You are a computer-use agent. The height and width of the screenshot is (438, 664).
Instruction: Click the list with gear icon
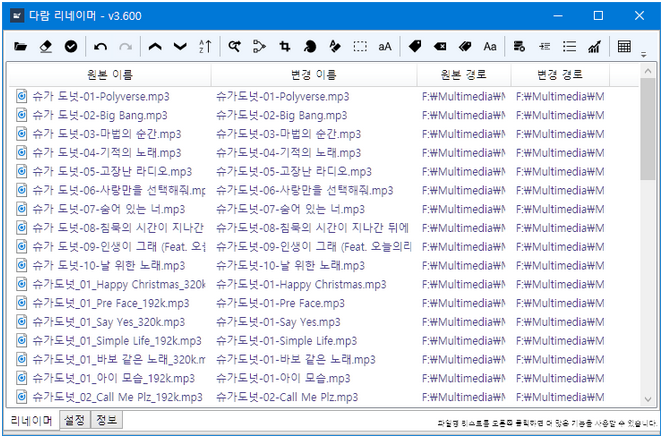pos(519,47)
